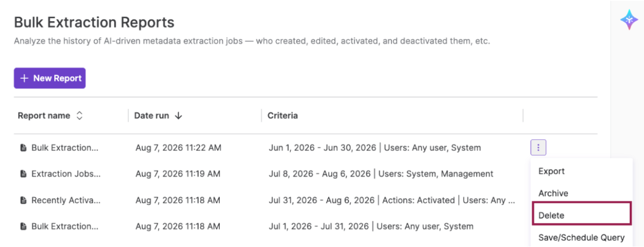Select date Aug 7, 2026 11:19 AM
Screen dimensions: 644x247
pyautogui.click(x=178, y=174)
